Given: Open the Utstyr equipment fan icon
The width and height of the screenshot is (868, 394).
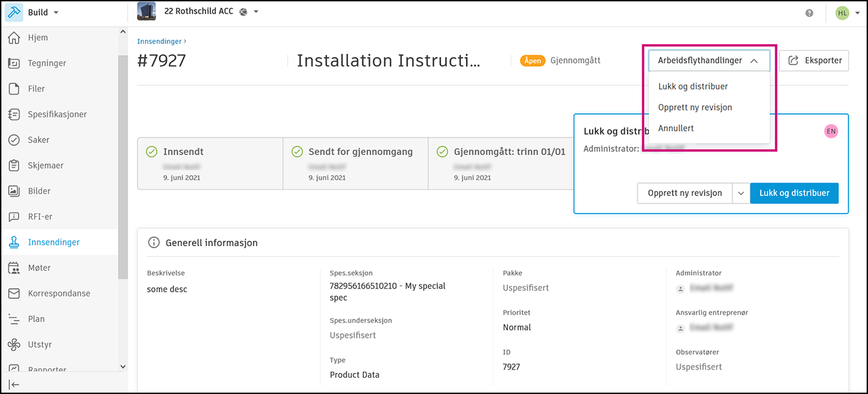Looking at the screenshot, I should [x=14, y=344].
